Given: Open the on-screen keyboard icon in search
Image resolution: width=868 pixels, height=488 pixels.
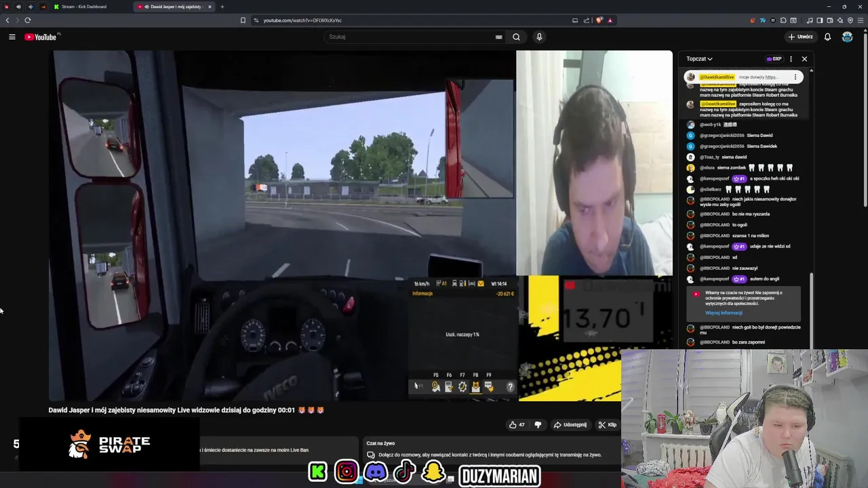Looking at the screenshot, I should [498, 37].
